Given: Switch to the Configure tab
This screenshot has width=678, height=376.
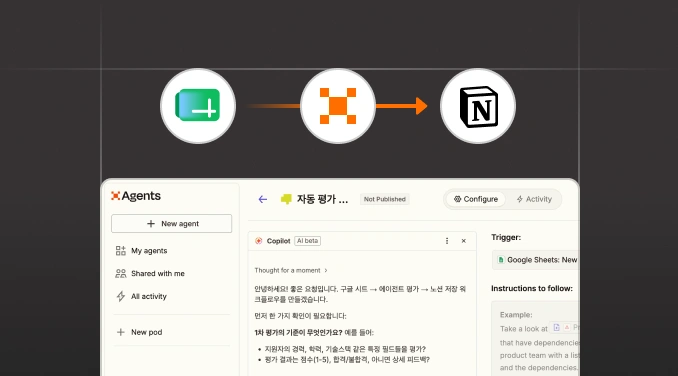Looking at the screenshot, I should coord(476,199).
